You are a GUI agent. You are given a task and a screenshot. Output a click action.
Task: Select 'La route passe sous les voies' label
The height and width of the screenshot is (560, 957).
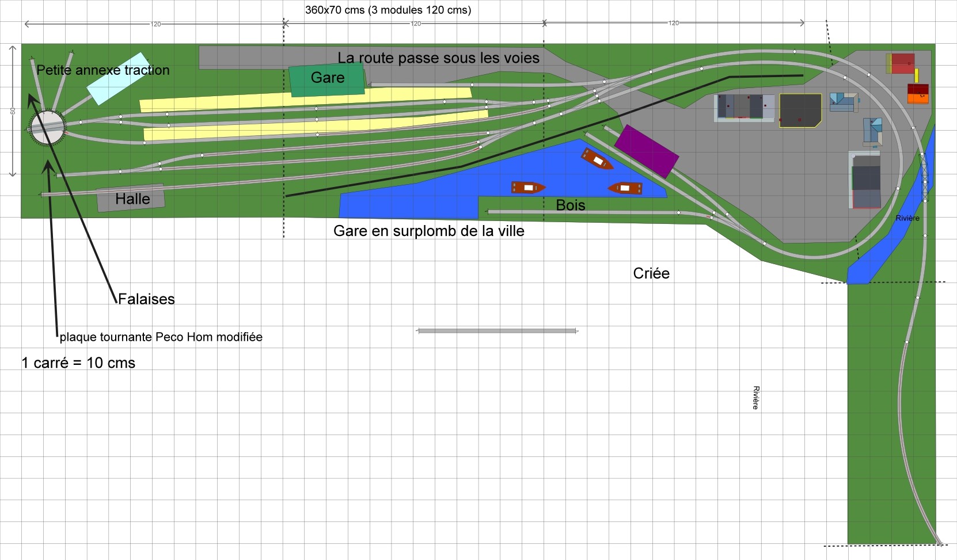(x=438, y=58)
